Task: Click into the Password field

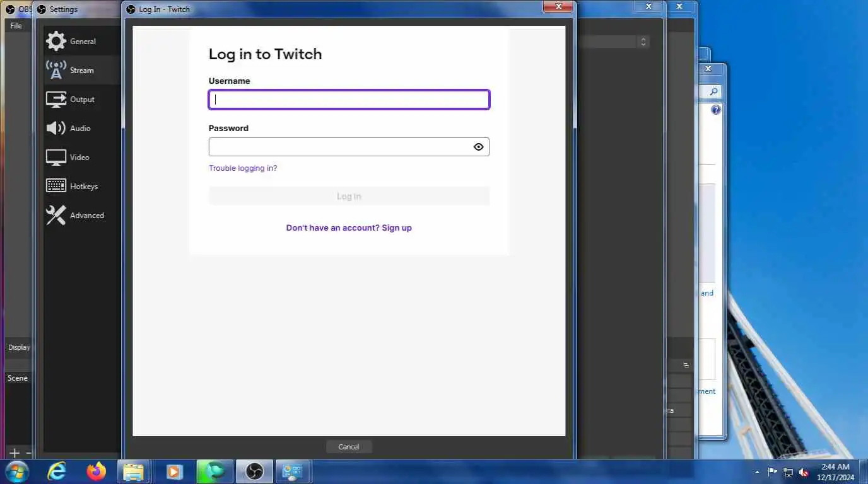Action: point(349,147)
